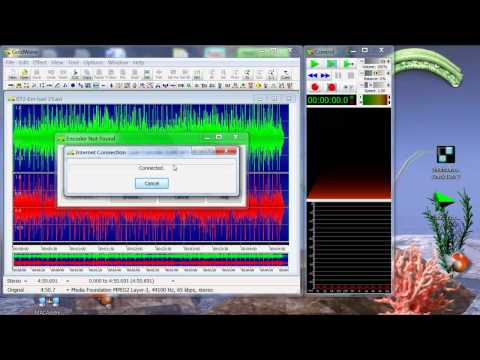Click the first red Record button
The height and width of the screenshot is (360, 480).
coord(315,87)
